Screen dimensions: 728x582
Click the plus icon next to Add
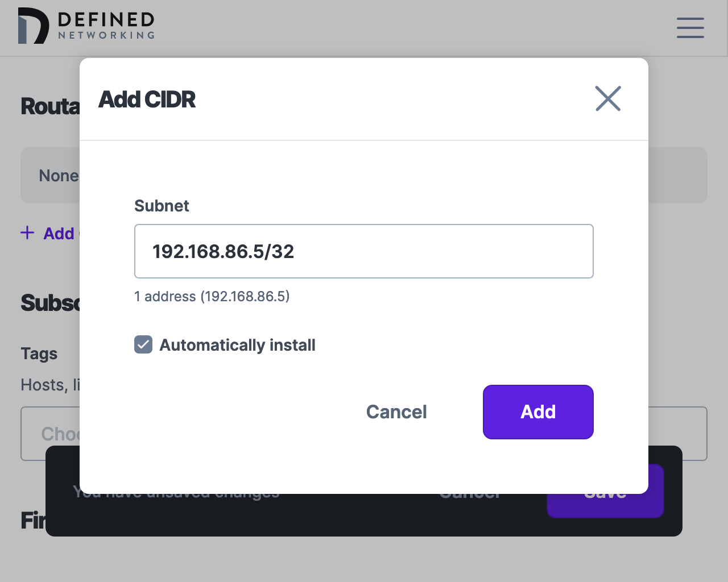point(27,232)
